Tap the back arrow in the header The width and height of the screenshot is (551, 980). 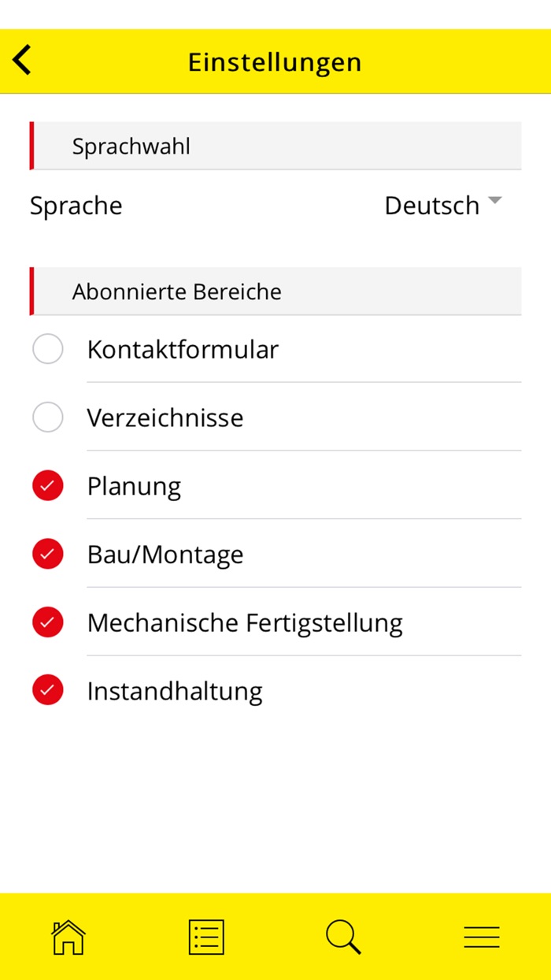point(21,60)
